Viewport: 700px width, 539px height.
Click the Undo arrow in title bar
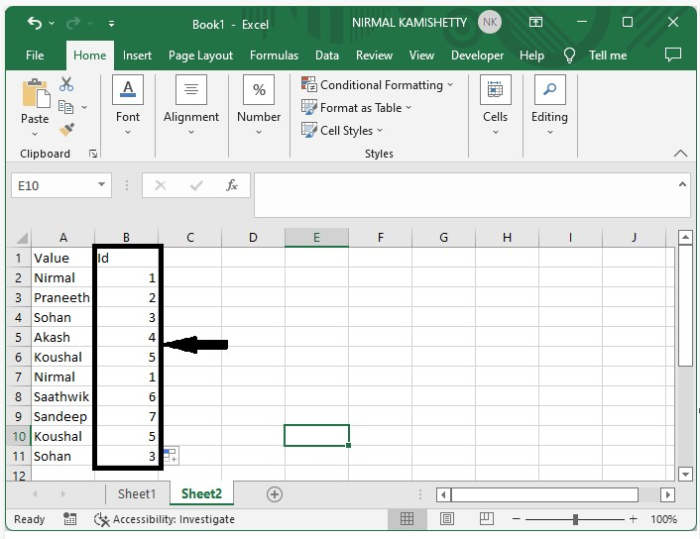(35, 22)
